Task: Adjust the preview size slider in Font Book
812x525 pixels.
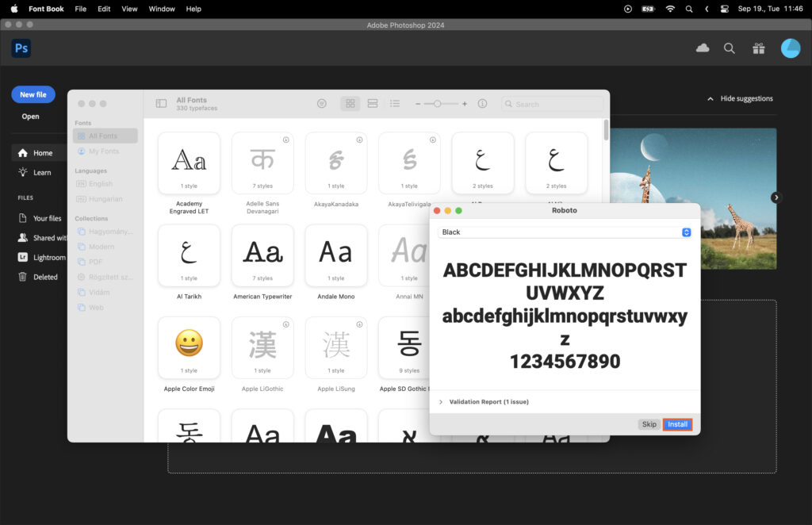Action: tap(438, 103)
